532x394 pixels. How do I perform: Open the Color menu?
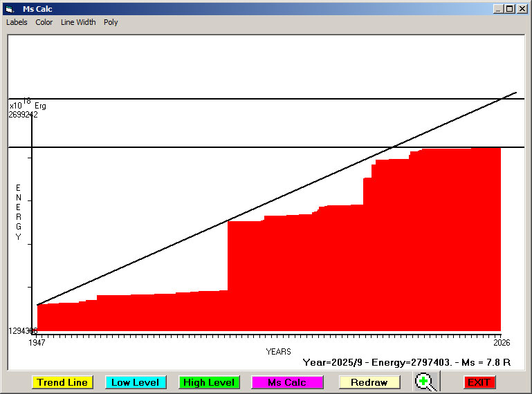tap(44, 22)
